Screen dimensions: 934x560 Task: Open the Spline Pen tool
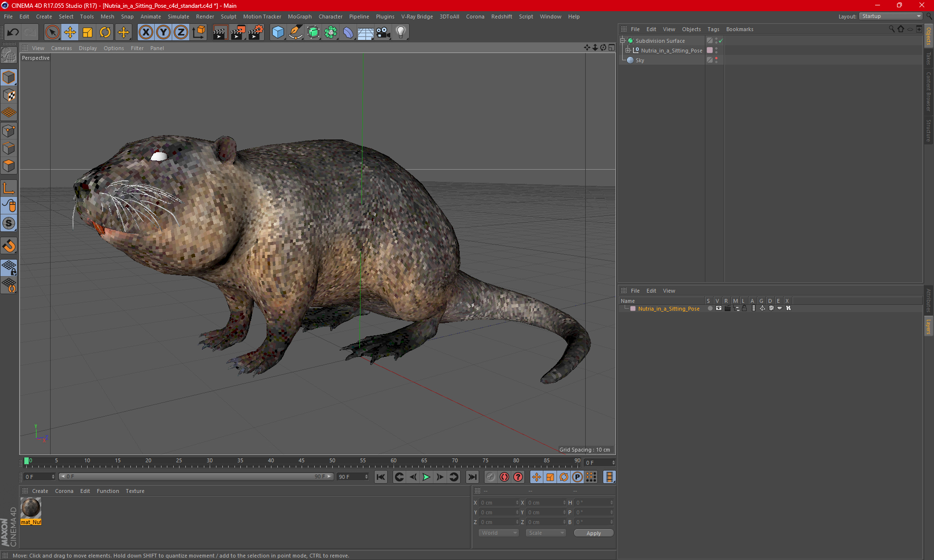[x=296, y=33]
